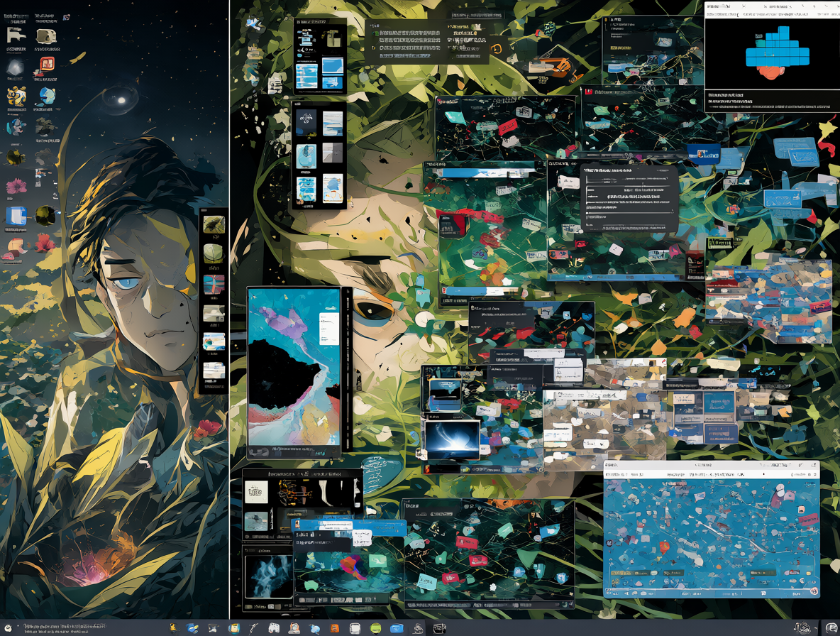
Task: Select the pink flower desktop icon
Action: pos(16,187)
